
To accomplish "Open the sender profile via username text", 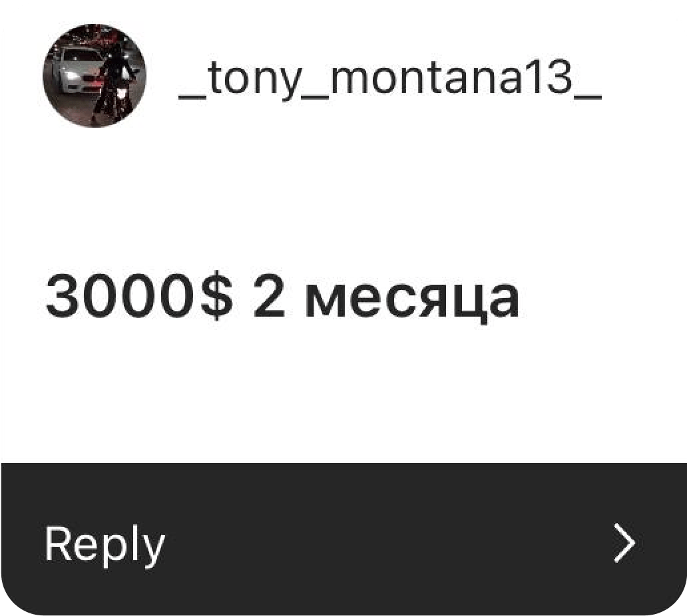I will [390, 80].
